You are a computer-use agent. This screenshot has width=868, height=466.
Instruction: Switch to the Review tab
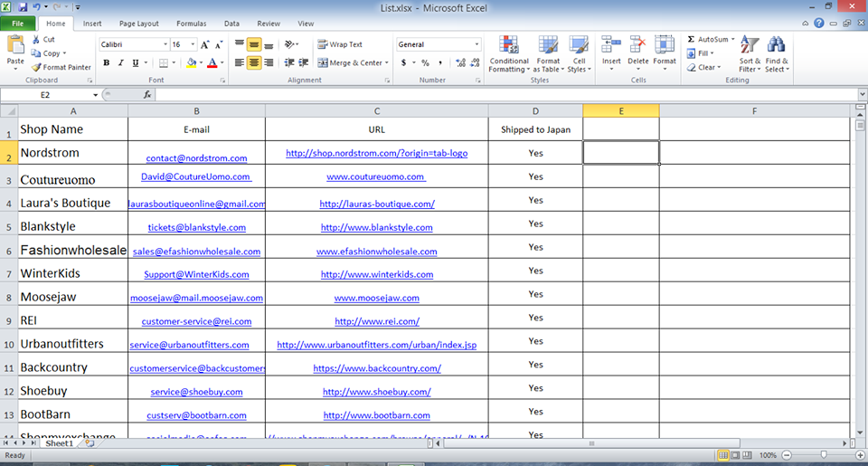point(269,24)
